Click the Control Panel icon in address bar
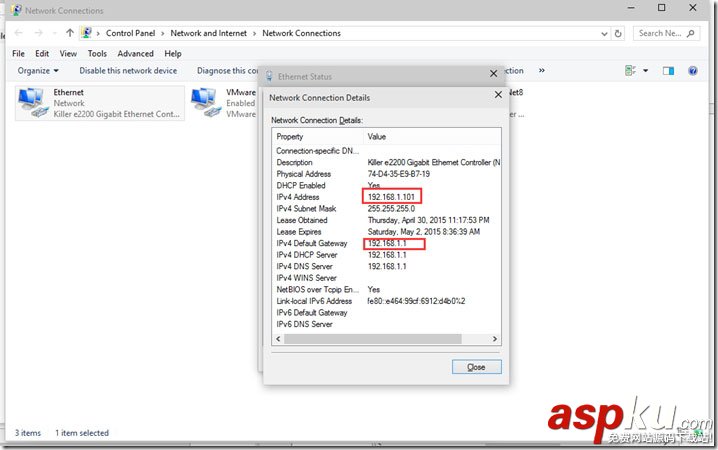This screenshot has height=450, width=718. tap(86, 33)
